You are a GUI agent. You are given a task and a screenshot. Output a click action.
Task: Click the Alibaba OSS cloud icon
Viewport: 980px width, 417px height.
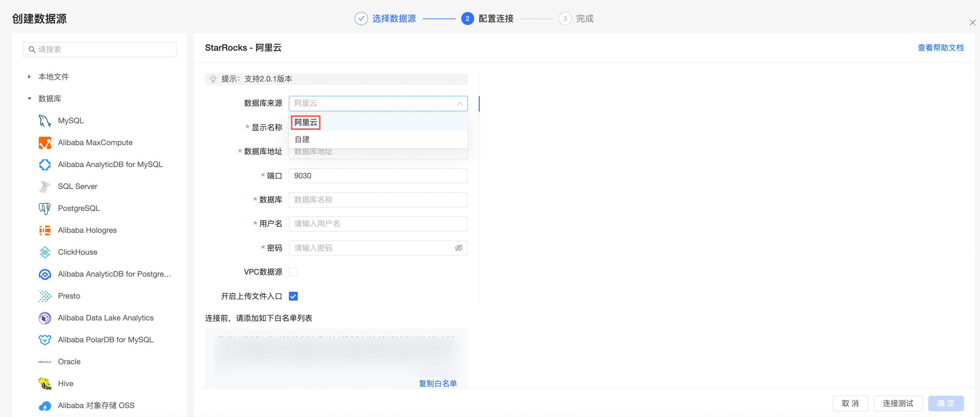click(45, 406)
